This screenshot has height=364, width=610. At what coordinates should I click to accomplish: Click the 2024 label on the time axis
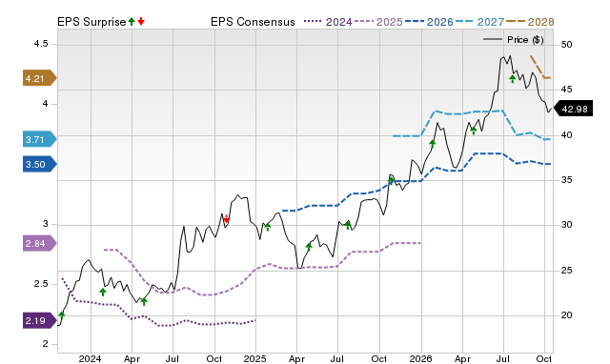click(90, 358)
